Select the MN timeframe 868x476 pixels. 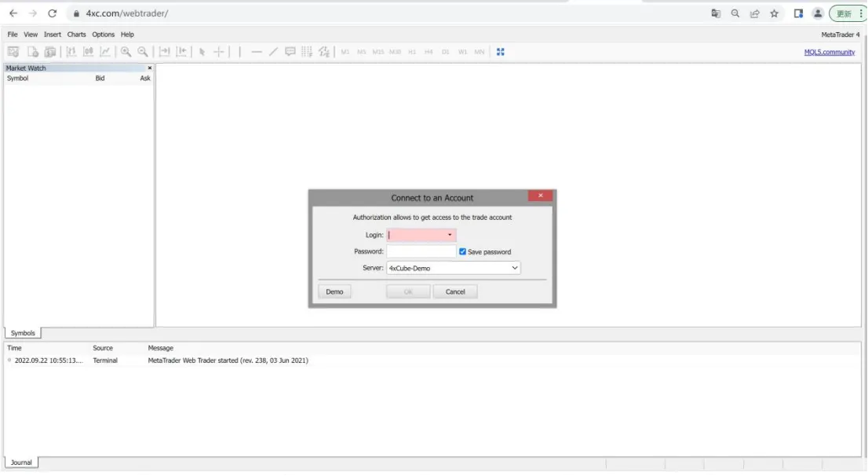point(480,52)
